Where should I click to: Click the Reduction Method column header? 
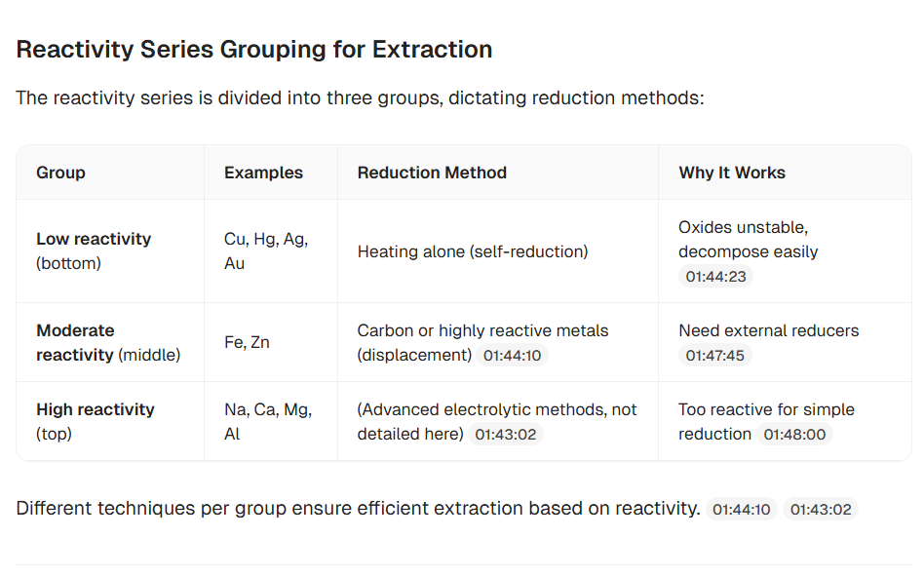(x=432, y=173)
